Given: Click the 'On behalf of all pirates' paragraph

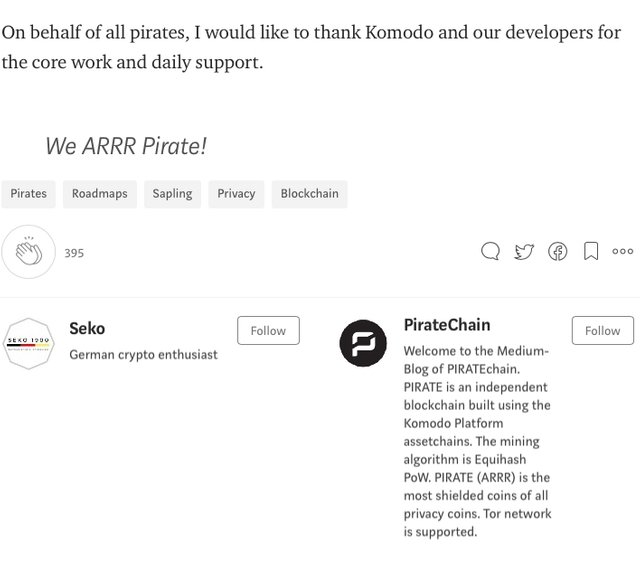Looking at the screenshot, I should coord(311,47).
